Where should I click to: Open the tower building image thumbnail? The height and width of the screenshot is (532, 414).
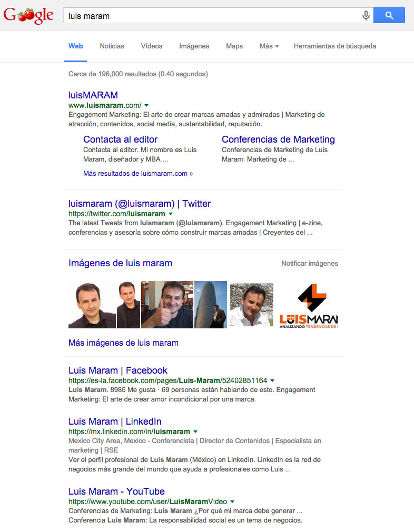tap(211, 305)
